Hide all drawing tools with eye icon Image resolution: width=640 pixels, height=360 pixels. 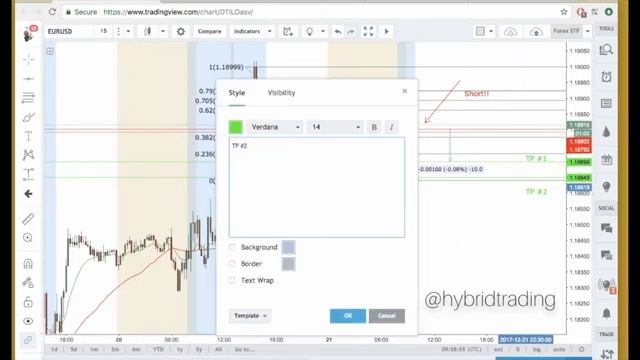[28, 321]
